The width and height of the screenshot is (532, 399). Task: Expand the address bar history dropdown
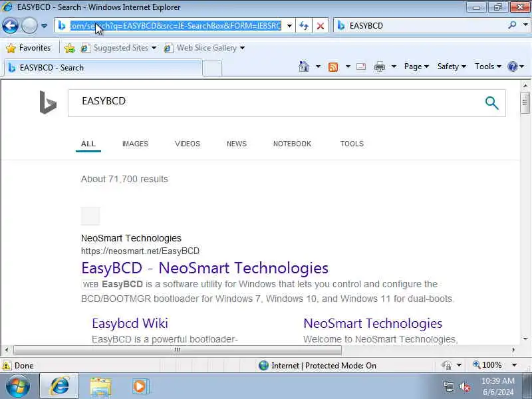[289, 26]
